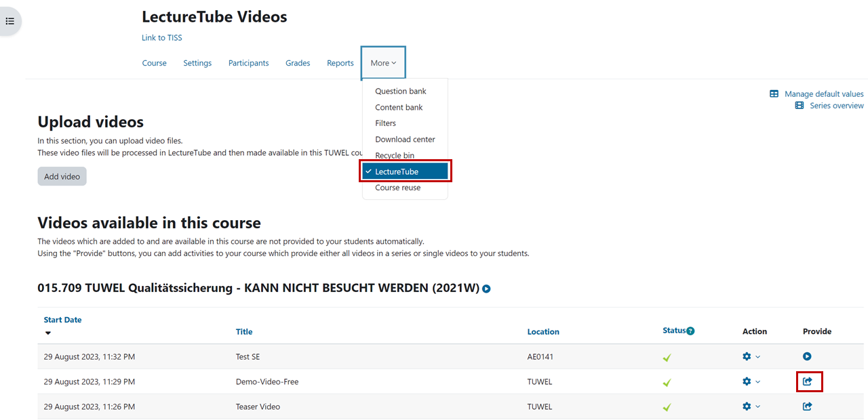868x420 pixels.
Task: Click the Demo-Video-Free title cell
Action: [x=267, y=381]
